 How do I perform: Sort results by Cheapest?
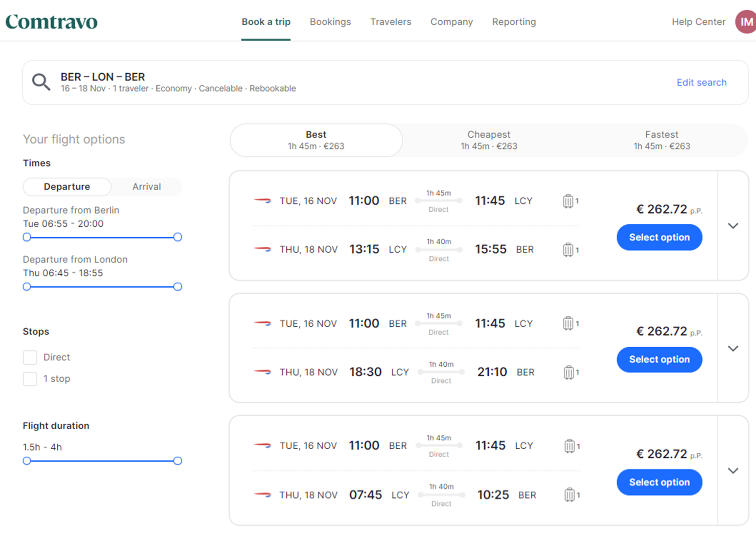pyautogui.click(x=489, y=140)
